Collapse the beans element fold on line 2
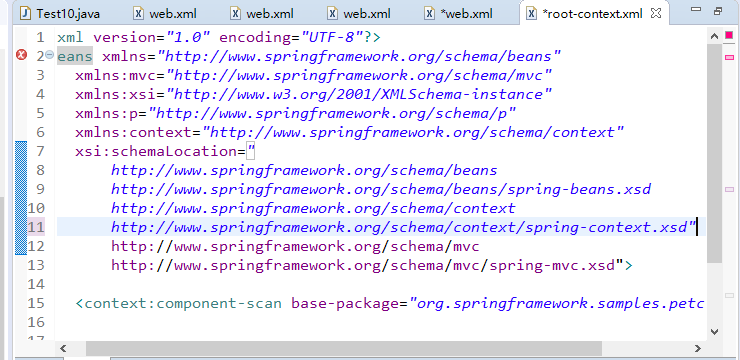The image size is (740, 360). pyautogui.click(x=50, y=56)
